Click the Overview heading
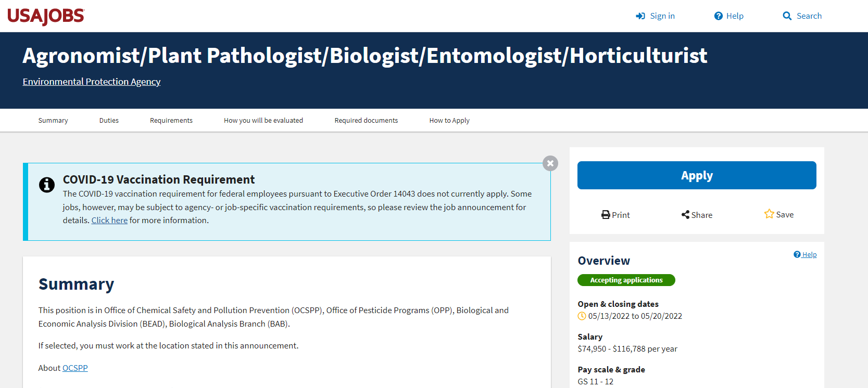The height and width of the screenshot is (388, 868). point(604,261)
